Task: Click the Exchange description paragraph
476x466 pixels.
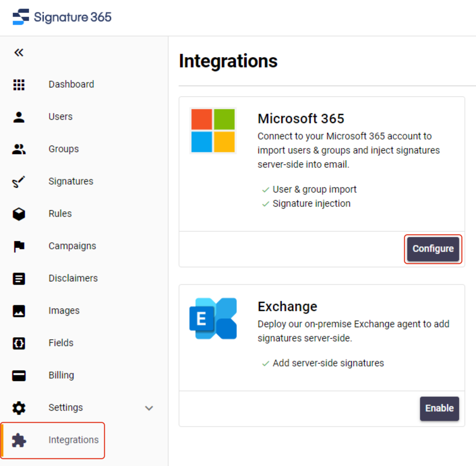Action: (x=354, y=331)
